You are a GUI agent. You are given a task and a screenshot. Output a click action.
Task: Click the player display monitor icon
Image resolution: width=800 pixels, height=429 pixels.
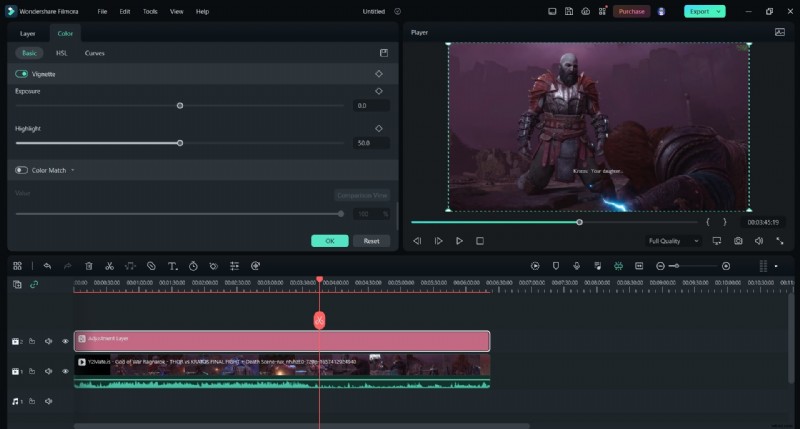coord(717,241)
